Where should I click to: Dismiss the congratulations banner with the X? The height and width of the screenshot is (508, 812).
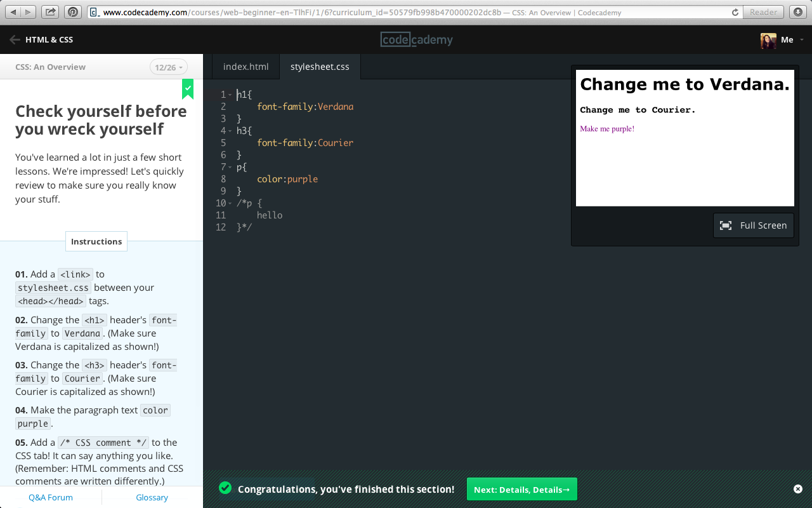pyautogui.click(x=798, y=489)
